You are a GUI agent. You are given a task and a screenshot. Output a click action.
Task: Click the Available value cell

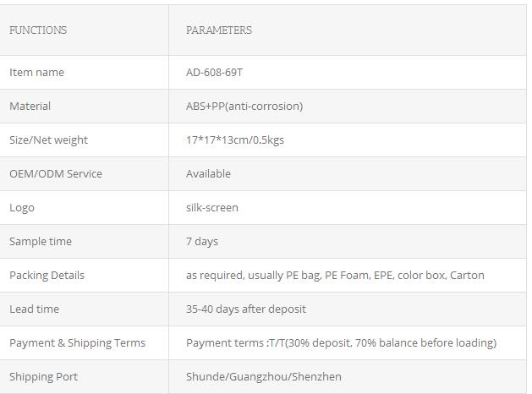click(208, 173)
